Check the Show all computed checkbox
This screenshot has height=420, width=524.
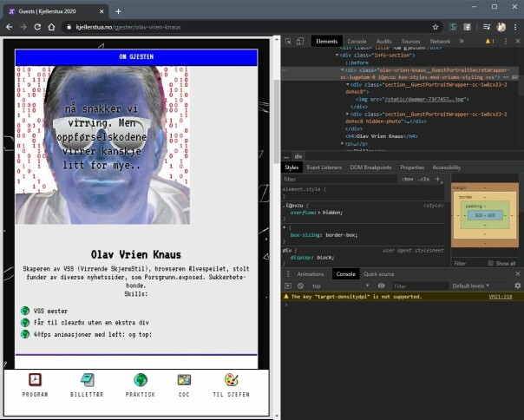click(490, 263)
